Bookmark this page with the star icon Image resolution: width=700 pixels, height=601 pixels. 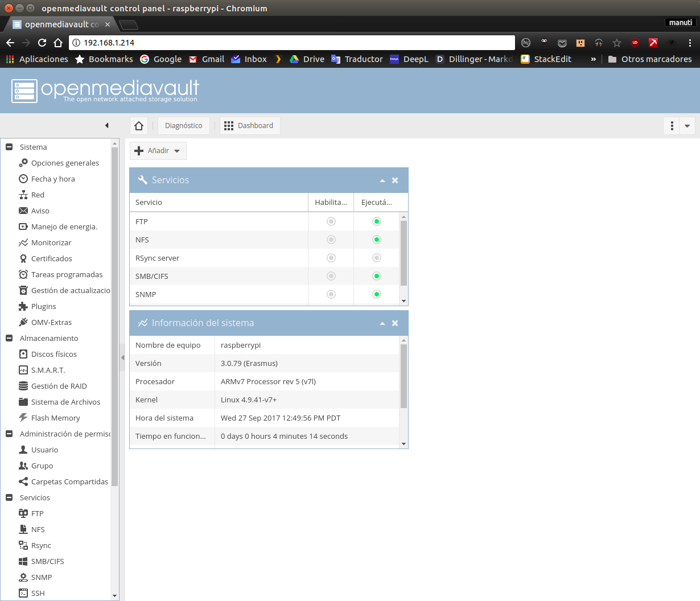pos(617,43)
